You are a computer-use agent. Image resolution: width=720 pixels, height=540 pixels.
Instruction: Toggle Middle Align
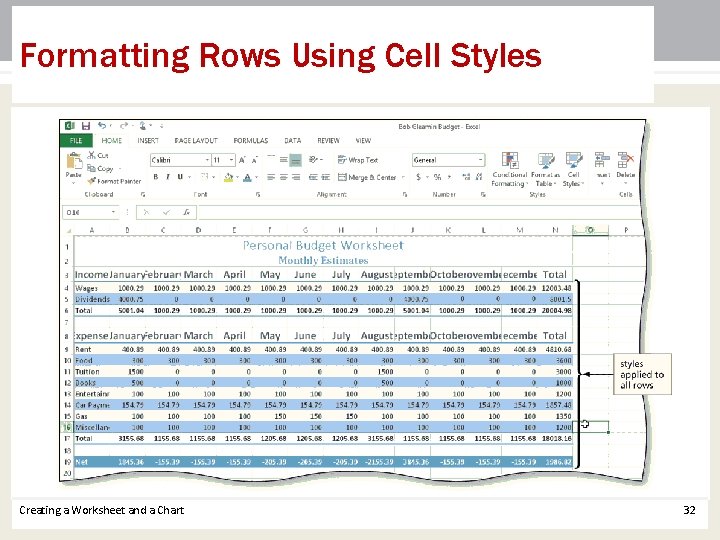click(x=284, y=159)
